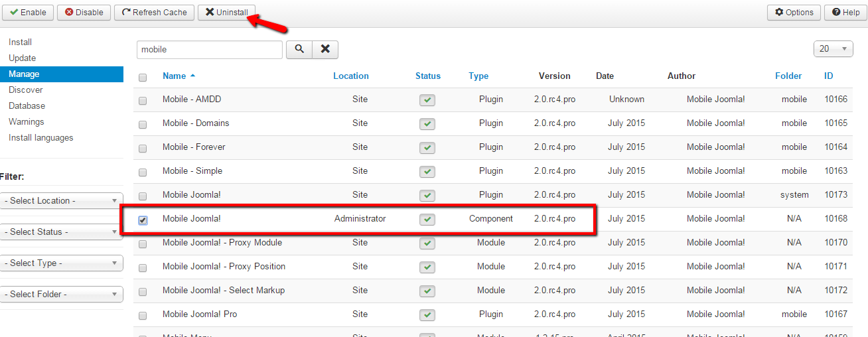The width and height of the screenshot is (868, 337).
Task: Sort the table by Folder column
Action: tap(788, 76)
